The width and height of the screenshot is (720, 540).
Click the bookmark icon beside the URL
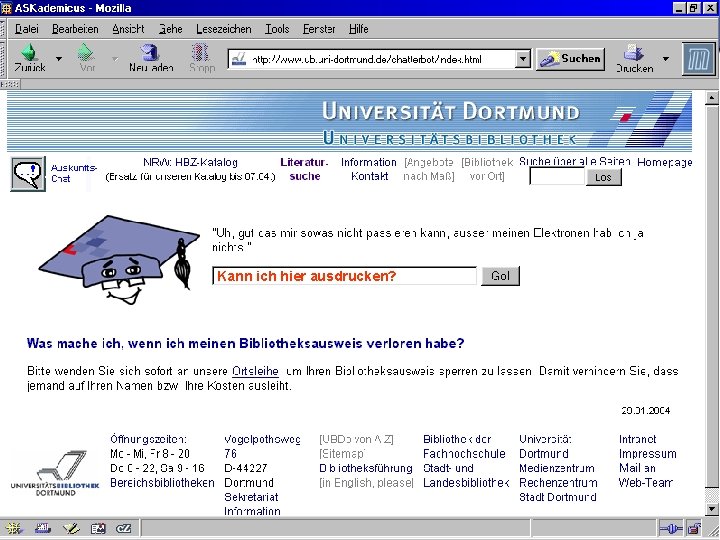point(238,59)
